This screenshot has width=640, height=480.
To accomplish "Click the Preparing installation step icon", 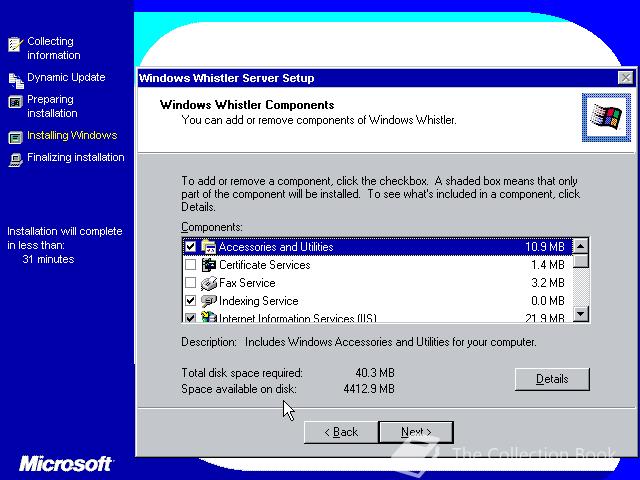I will coord(15,102).
